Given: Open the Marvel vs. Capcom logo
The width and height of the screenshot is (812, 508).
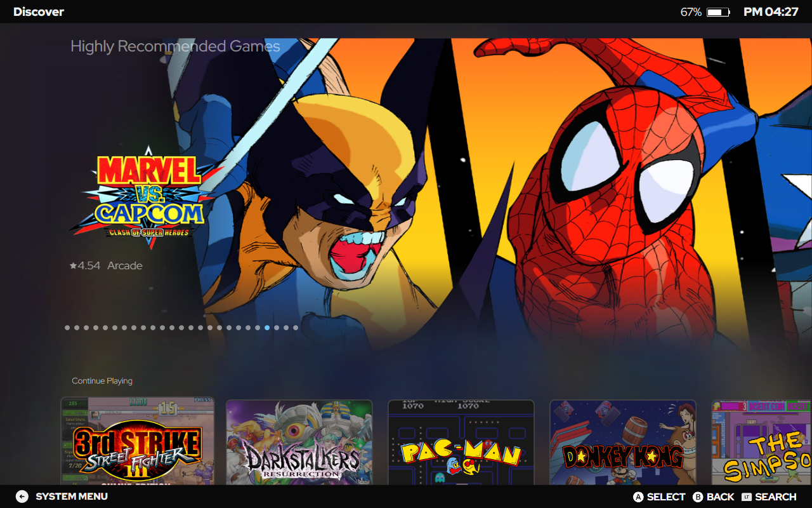Looking at the screenshot, I should click(146, 197).
